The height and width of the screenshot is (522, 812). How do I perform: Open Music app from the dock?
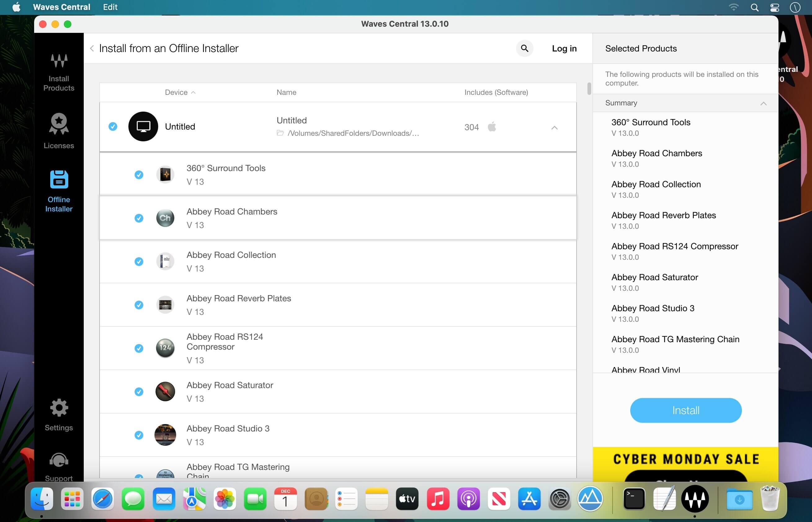coord(438,499)
